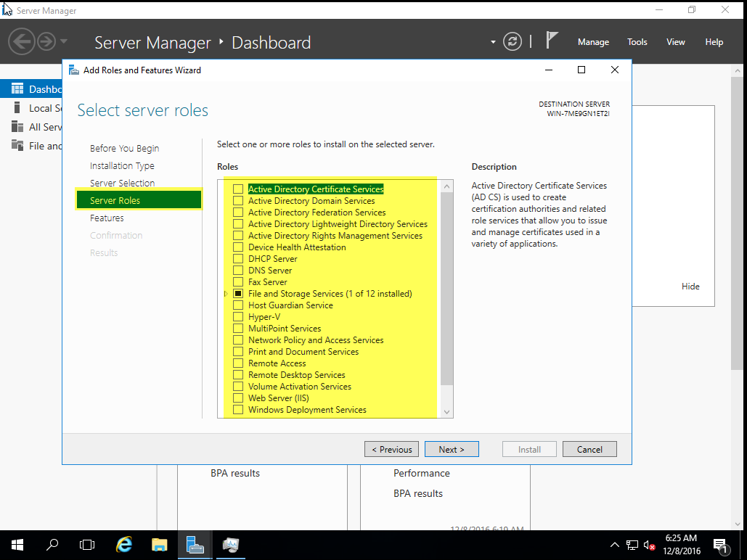This screenshot has height=560, width=747.
Task: Check Active Directory Certificate Services
Action: [238, 189]
